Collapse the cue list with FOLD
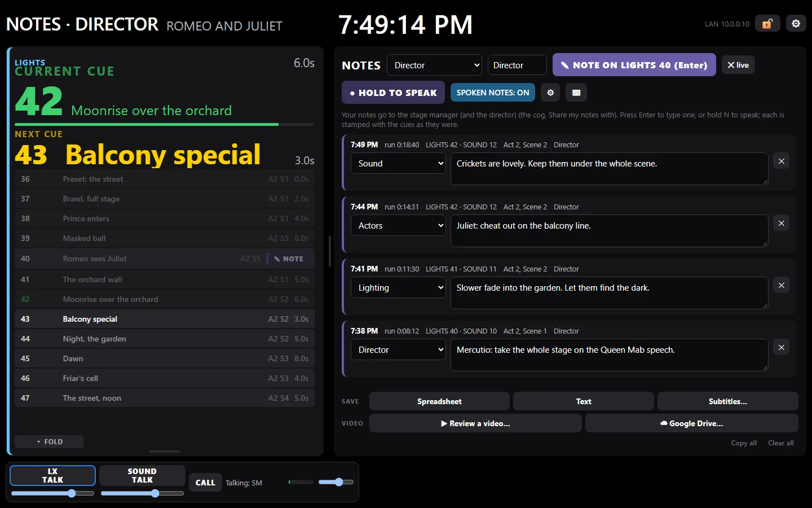Viewport: 812px width, 508px height. 50,441
